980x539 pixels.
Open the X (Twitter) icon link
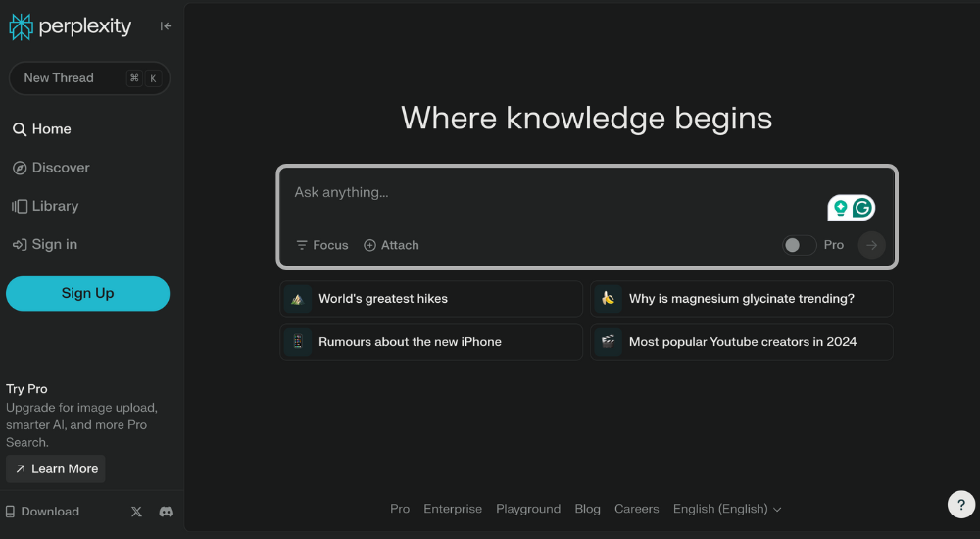pyautogui.click(x=136, y=512)
